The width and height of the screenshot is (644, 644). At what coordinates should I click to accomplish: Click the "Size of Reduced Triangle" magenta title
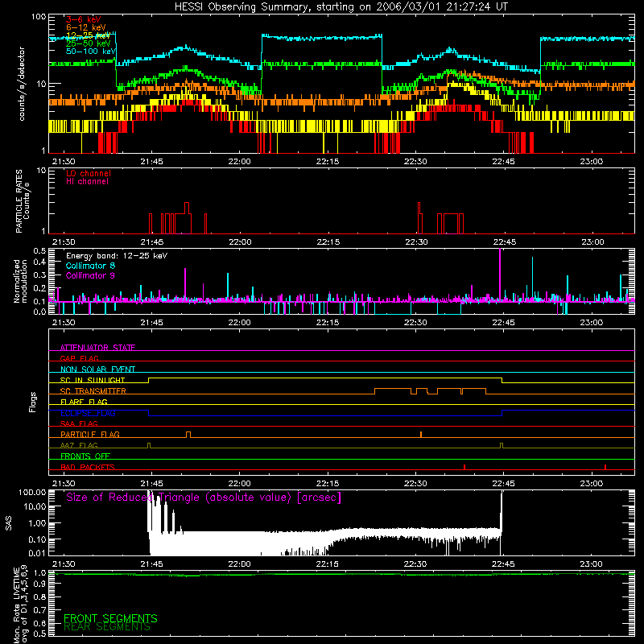click(204, 497)
